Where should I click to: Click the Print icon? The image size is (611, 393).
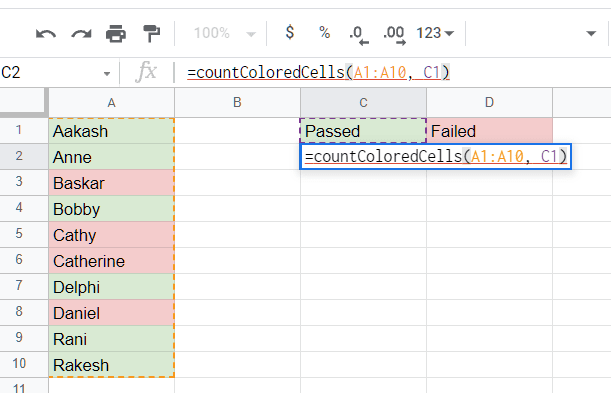click(x=116, y=33)
